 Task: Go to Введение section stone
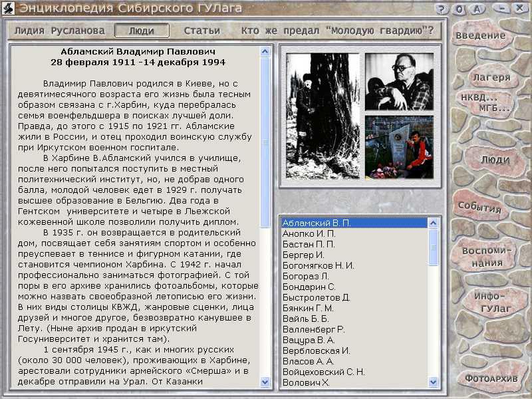tap(480, 35)
